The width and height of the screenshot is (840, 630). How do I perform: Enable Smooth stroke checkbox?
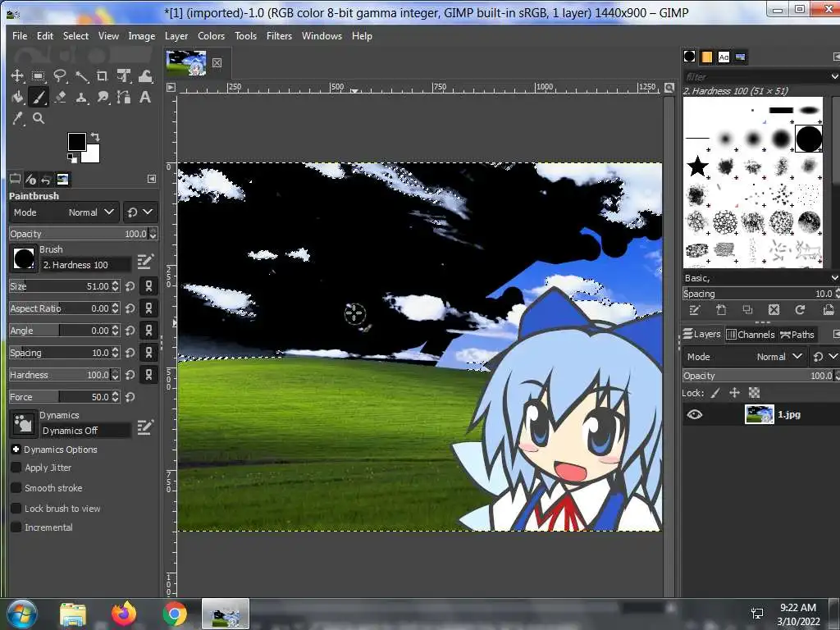pos(16,488)
